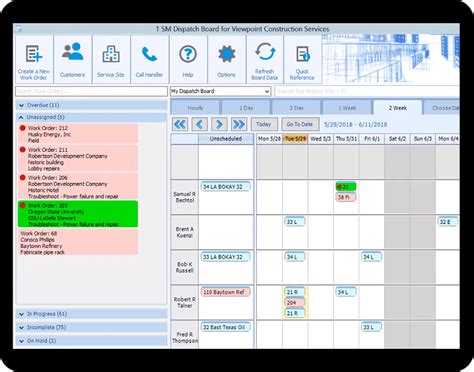The width and height of the screenshot is (474, 372).
Task: Click unscheduled item 34 LA BOKAY 32
Action: 225,187
